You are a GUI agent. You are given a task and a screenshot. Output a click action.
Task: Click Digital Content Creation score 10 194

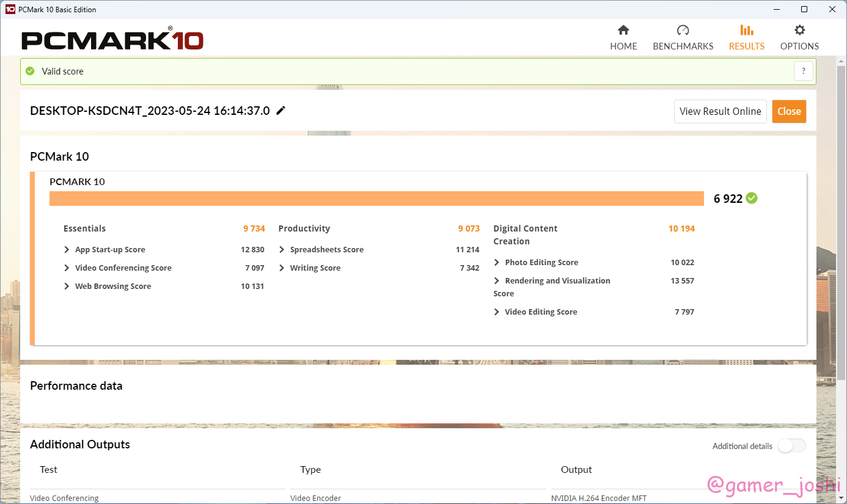[x=681, y=228]
